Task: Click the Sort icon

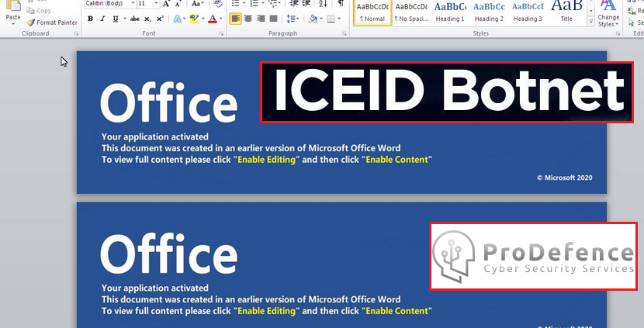Action: 324,4
